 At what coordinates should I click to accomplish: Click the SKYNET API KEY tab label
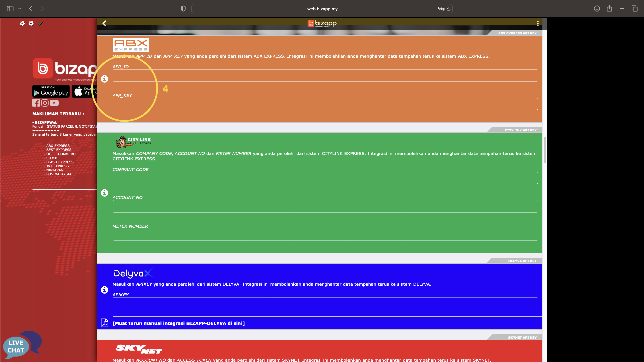(522, 338)
